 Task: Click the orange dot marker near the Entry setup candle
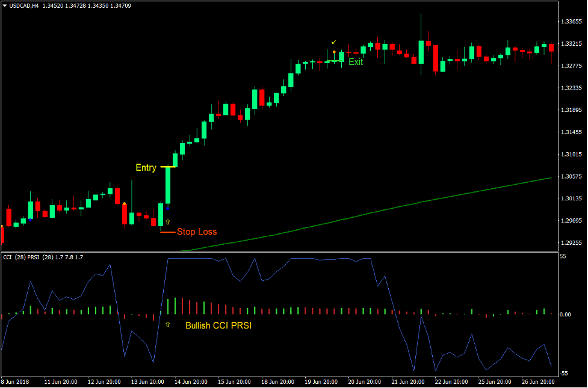pyautogui.click(x=124, y=203)
